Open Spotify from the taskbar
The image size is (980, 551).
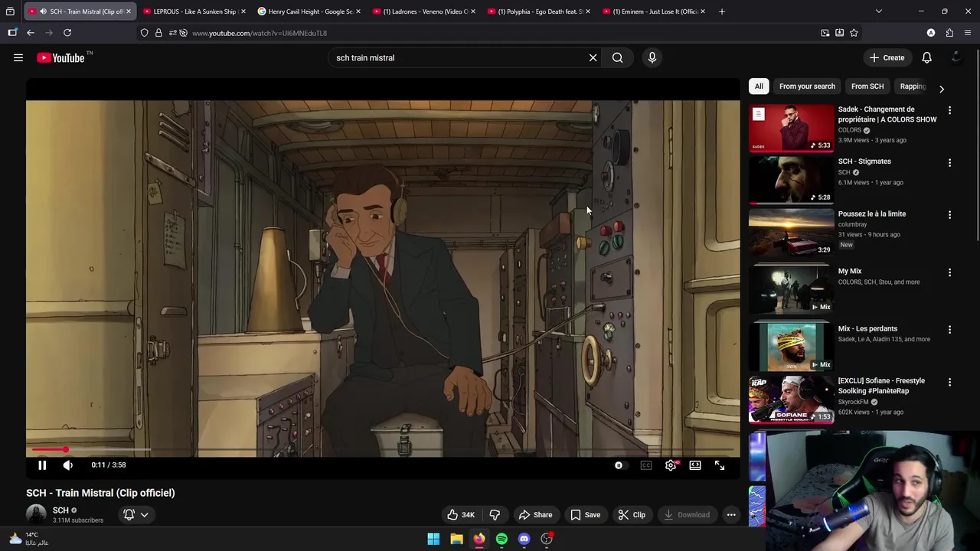501,539
